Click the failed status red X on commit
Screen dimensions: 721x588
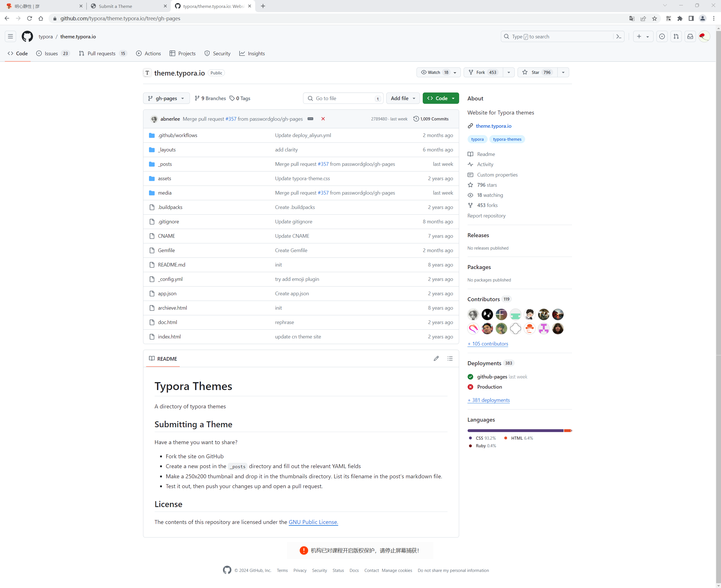323,119
